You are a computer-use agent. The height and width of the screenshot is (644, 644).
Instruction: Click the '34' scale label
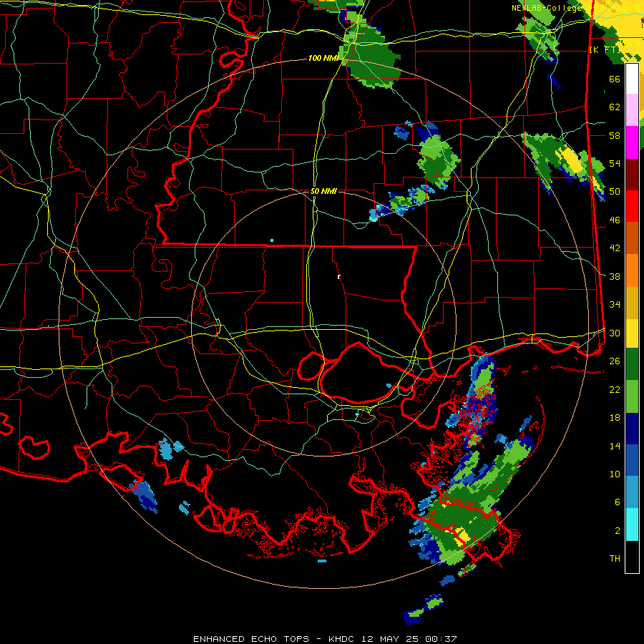(x=615, y=305)
